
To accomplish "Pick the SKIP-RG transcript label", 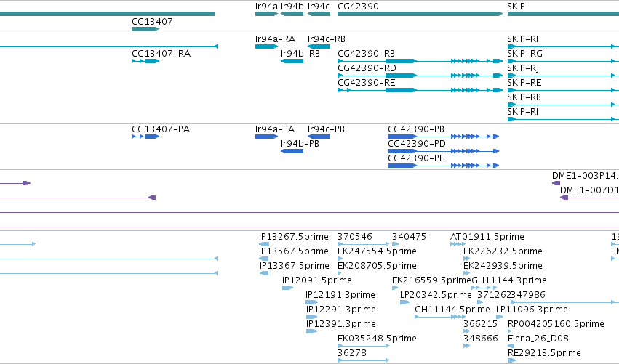I will [524, 54].
